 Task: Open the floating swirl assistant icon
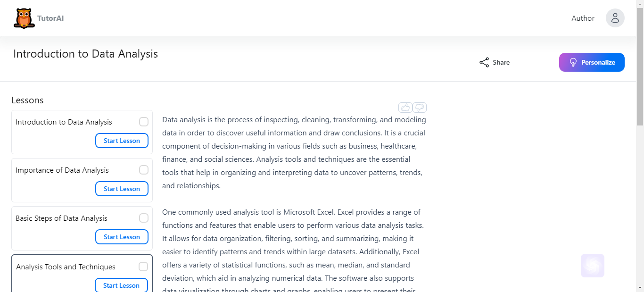[593, 266]
